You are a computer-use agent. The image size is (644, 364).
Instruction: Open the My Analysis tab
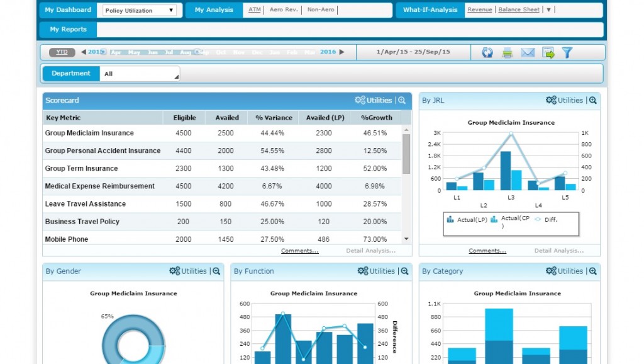coord(214,10)
